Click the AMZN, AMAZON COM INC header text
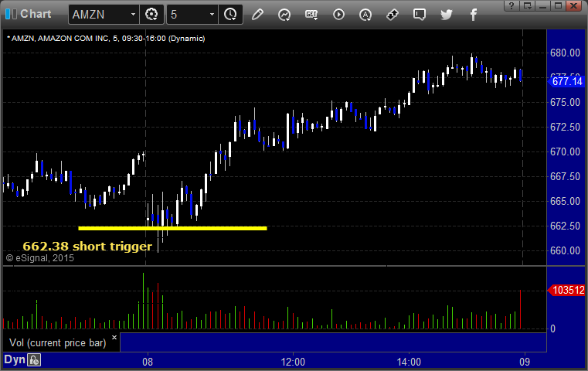This screenshot has height=371, width=588. click(106, 39)
